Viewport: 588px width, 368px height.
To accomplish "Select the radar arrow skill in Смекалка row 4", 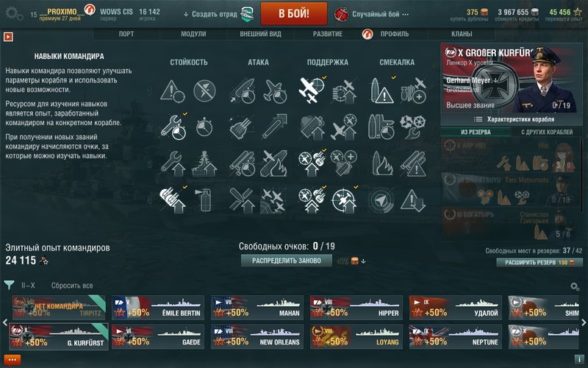I will 381,200.
